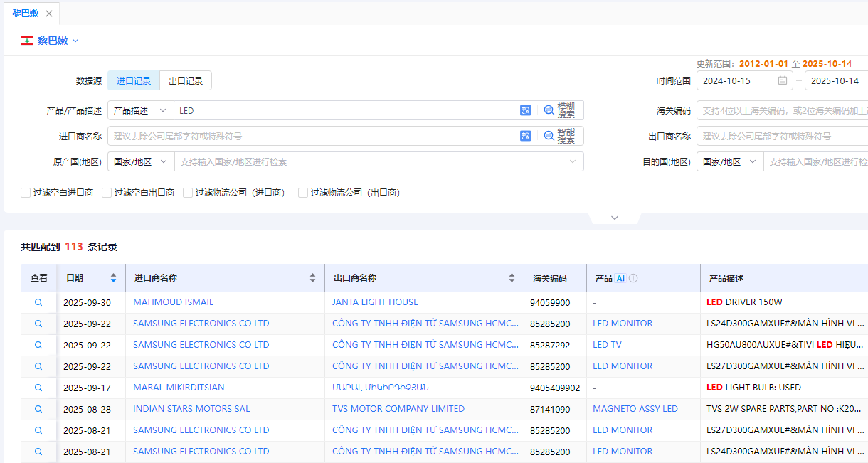Open the JANTA LIGHT HOUSE exporter link

375,302
